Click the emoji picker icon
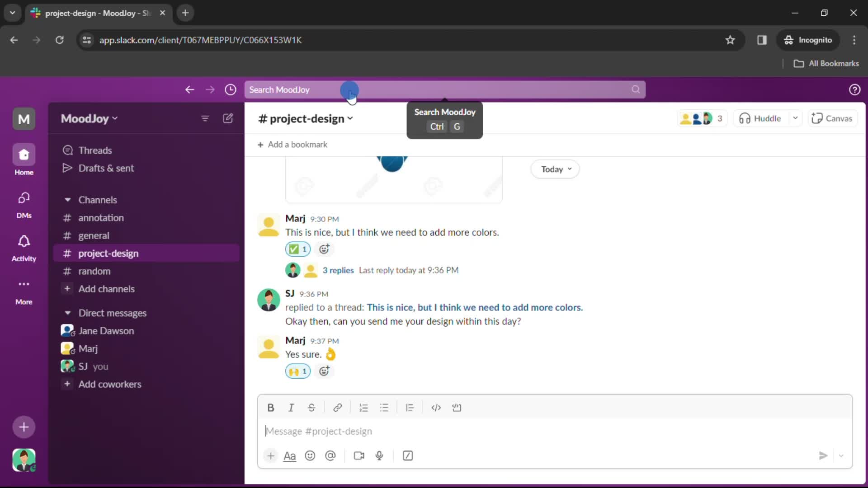Image resolution: width=868 pixels, height=488 pixels. (x=310, y=455)
